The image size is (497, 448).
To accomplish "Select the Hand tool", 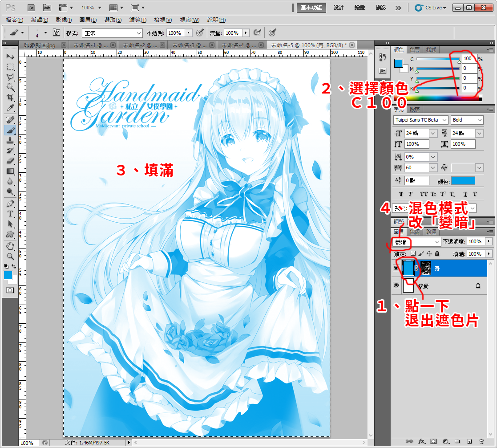I will [10, 246].
